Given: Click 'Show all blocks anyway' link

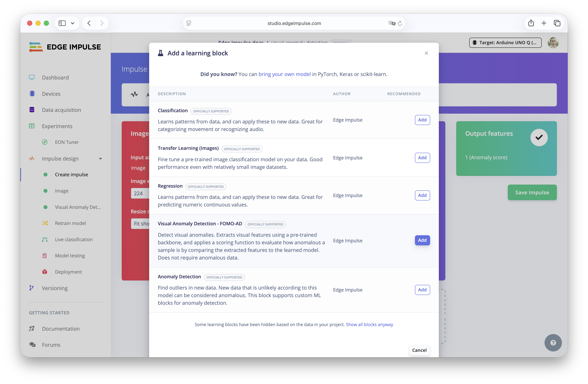Looking at the screenshot, I should [369, 324].
